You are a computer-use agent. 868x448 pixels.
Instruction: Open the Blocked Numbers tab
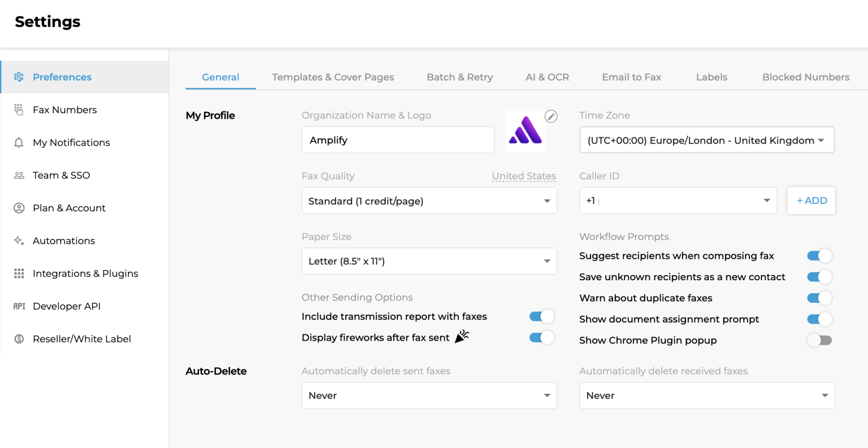(x=806, y=77)
